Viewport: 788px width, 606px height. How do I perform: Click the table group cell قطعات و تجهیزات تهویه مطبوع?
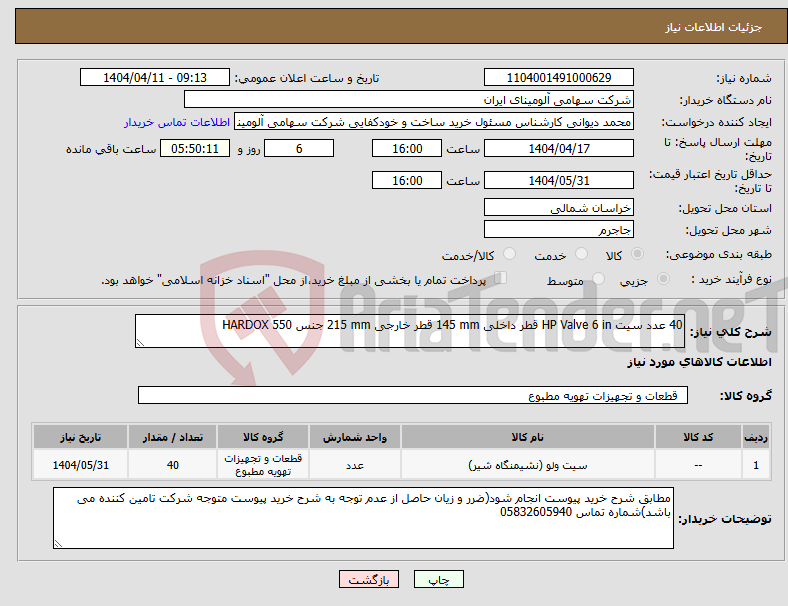point(263,465)
